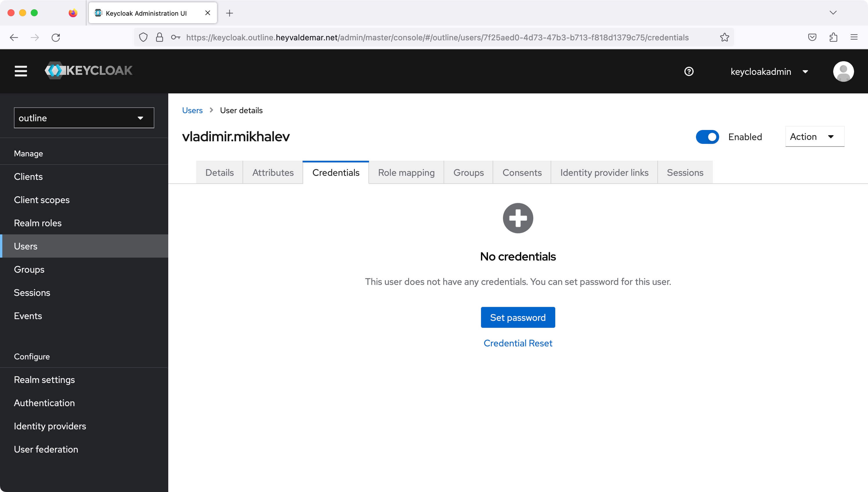
Task: Click the Set password button
Action: [518, 317]
